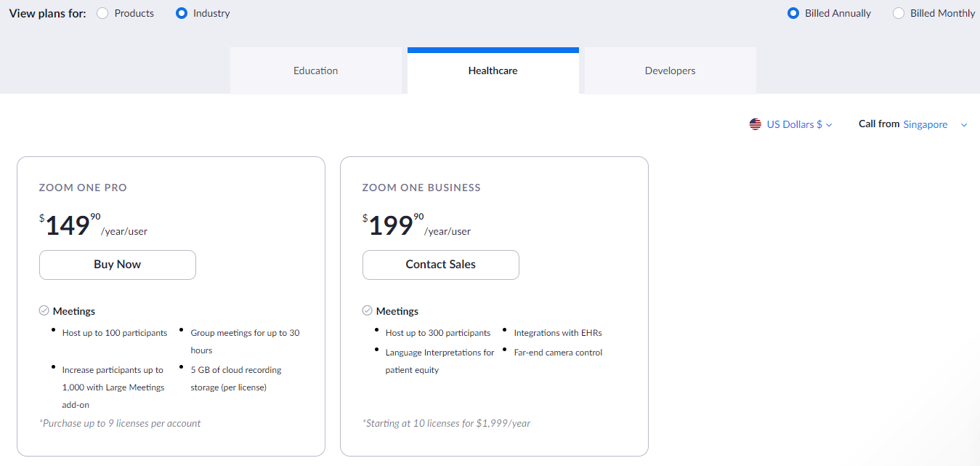980x466 pixels.
Task: Click 'Host up to 100 participants' text
Action: pyautogui.click(x=115, y=333)
